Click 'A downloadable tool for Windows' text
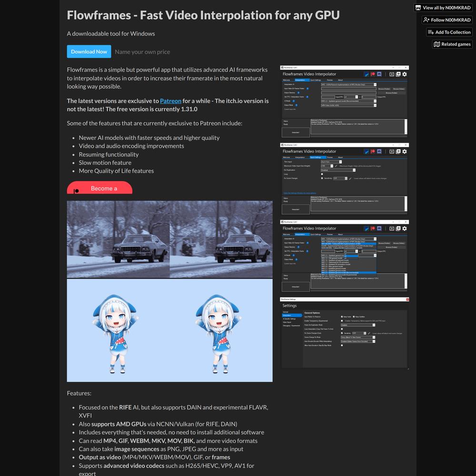476x476 pixels. click(111, 34)
